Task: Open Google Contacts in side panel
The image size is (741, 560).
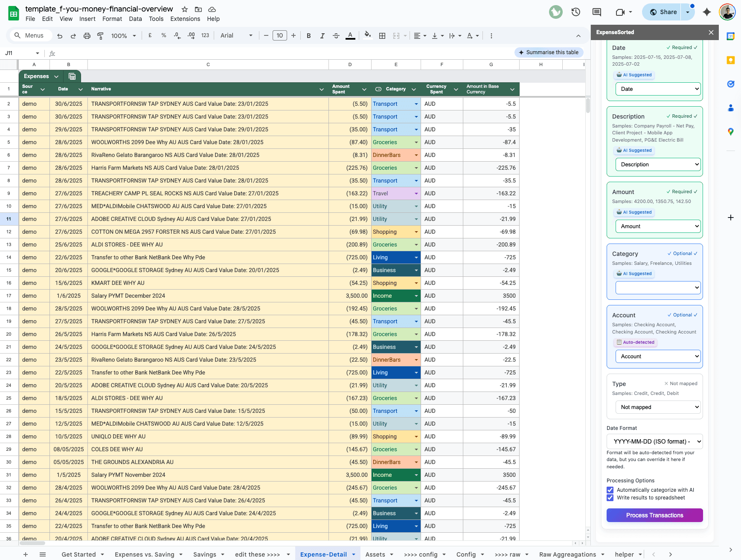Action: 731,108
